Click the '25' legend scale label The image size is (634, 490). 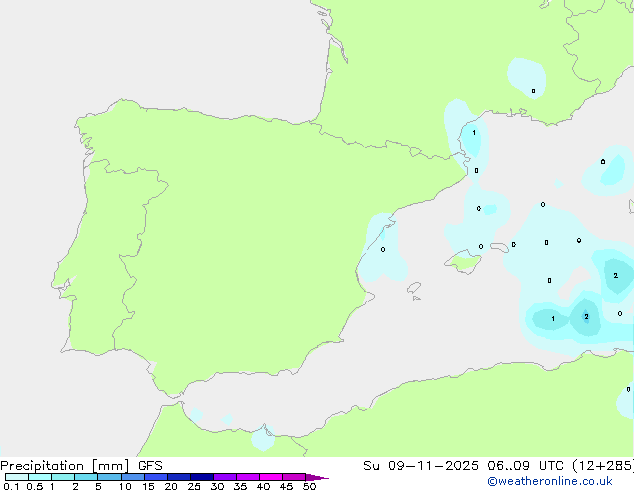[x=194, y=486]
